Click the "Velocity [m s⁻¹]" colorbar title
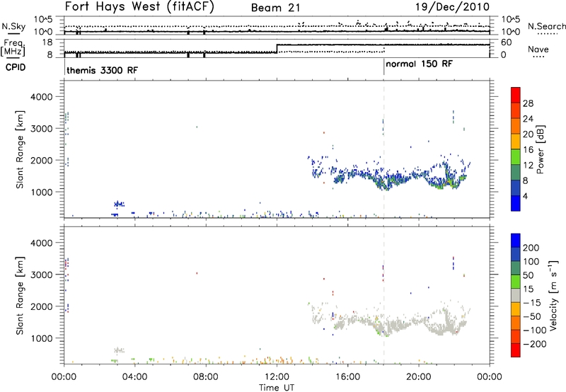Viewport: 566px width, 392px height. (553, 295)
